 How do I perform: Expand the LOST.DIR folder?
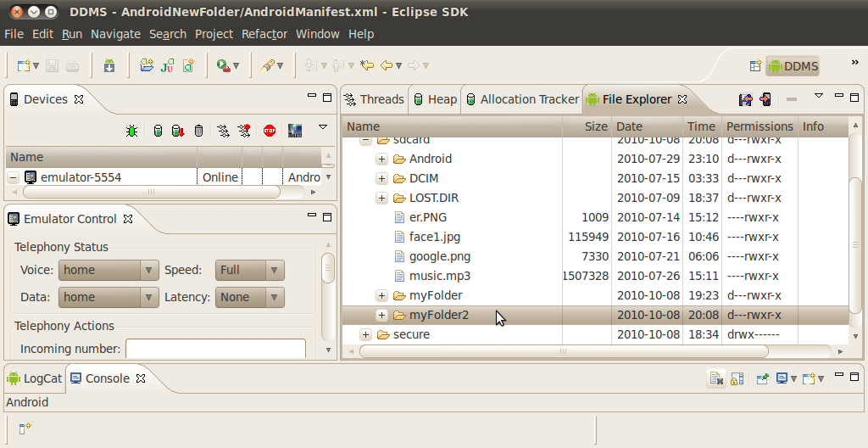[381, 198]
